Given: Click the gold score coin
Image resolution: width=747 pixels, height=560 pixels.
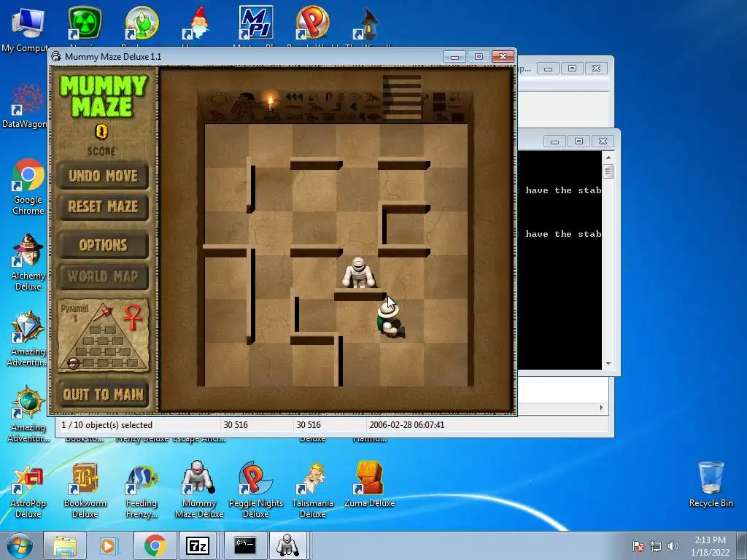Looking at the screenshot, I should [x=101, y=131].
